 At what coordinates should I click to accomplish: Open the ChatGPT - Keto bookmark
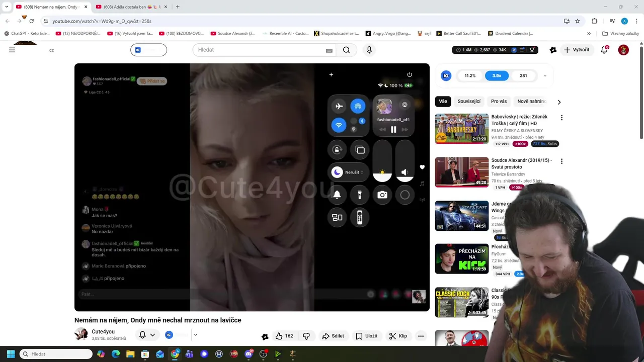(27, 34)
